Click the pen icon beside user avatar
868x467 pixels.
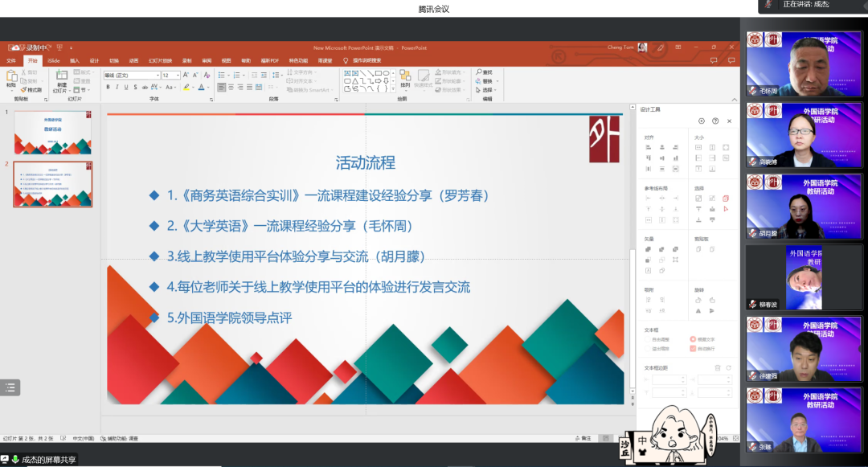pos(660,47)
